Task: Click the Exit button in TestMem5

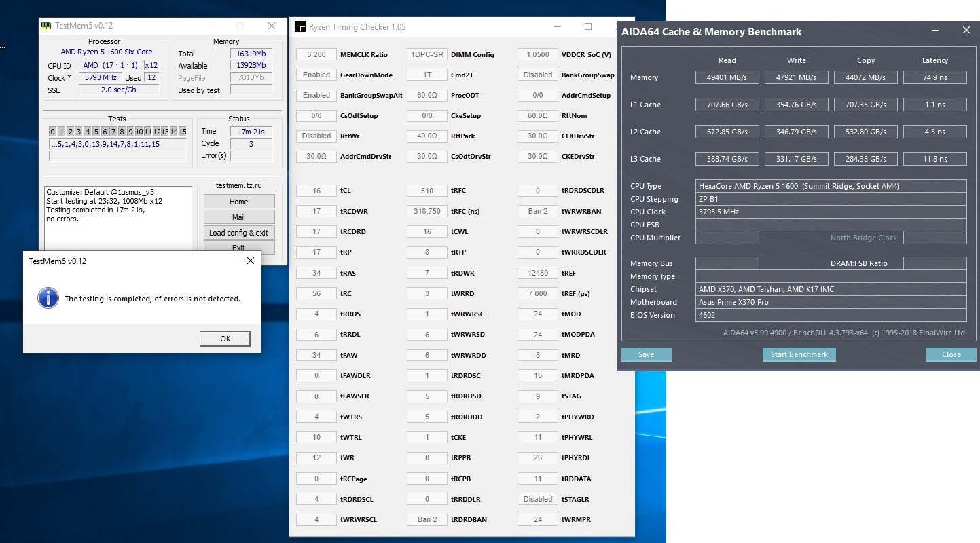Action: coord(239,248)
